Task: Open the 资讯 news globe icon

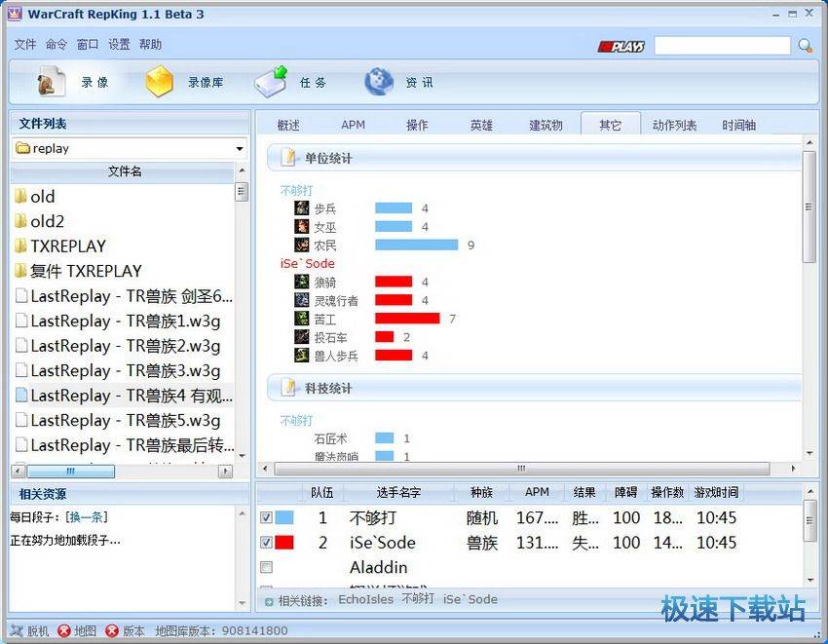Action: click(x=379, y=83)
